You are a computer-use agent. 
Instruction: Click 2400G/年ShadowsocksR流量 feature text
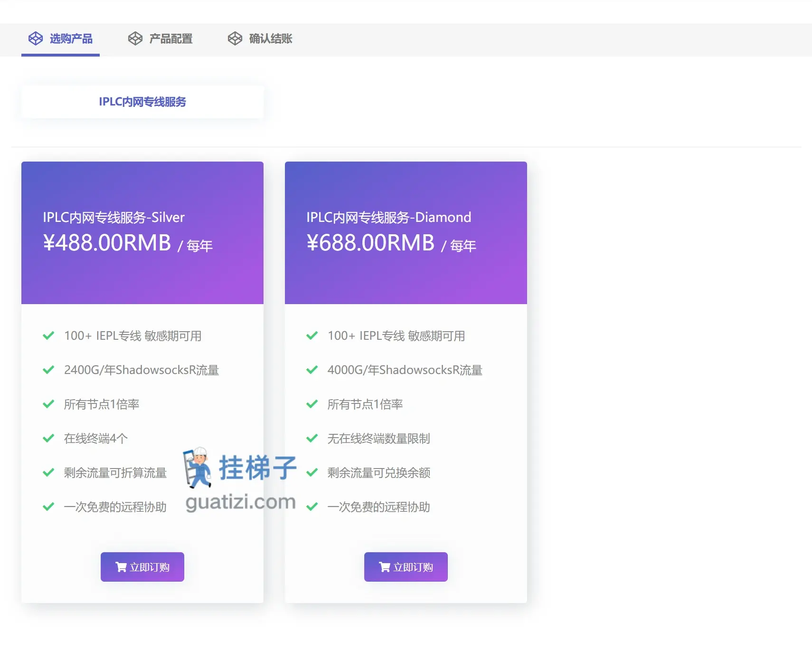point(142,370)
